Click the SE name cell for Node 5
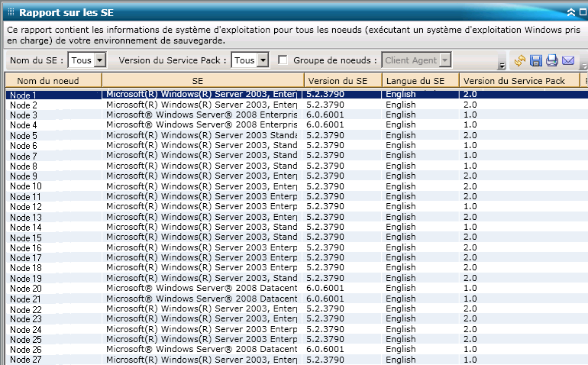The width and height of the screenshot is (588, 365). [202, 135]
